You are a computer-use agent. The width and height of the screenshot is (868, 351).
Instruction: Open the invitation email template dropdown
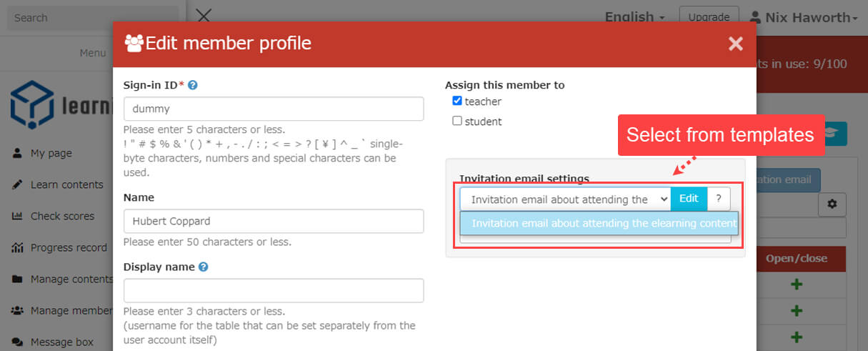tap(564, 199)
